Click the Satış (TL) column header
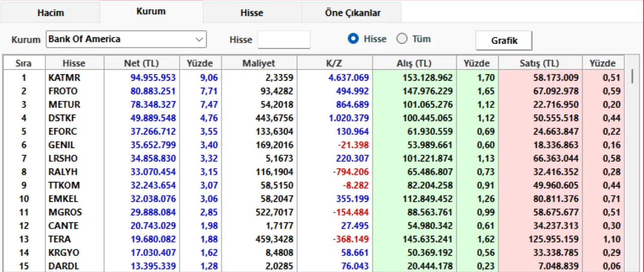 [x=540, y=63]
